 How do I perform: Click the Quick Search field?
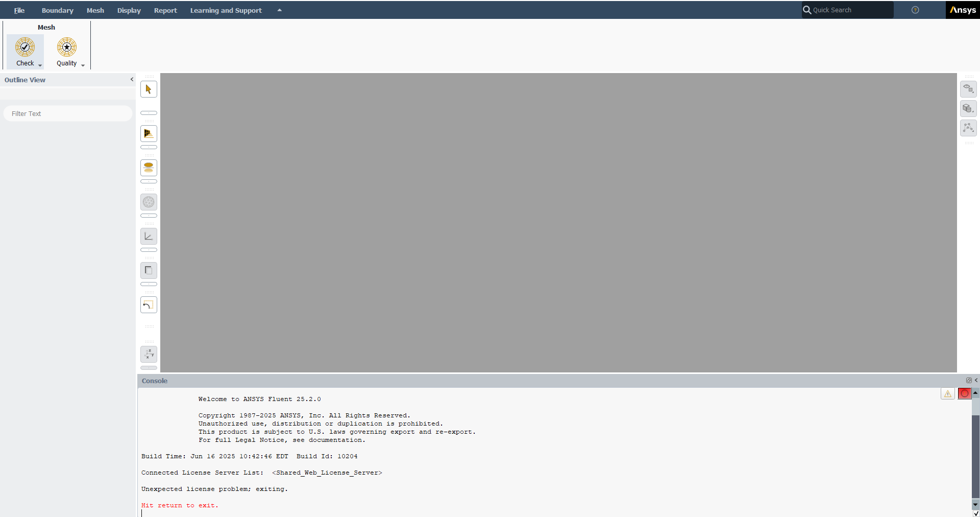coord(847,10)
